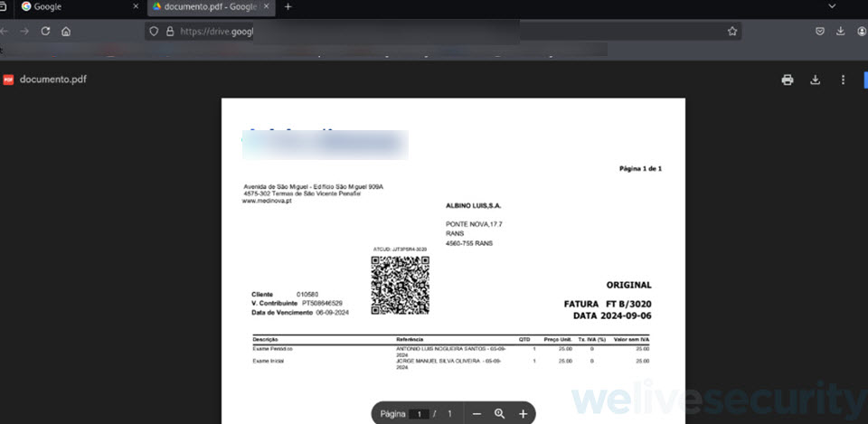Image resolution: width=868 pixels, height=424 pixels.
Task: Click the documento.pdf file title
Action: pyautogui.click(x=53, y=80)
